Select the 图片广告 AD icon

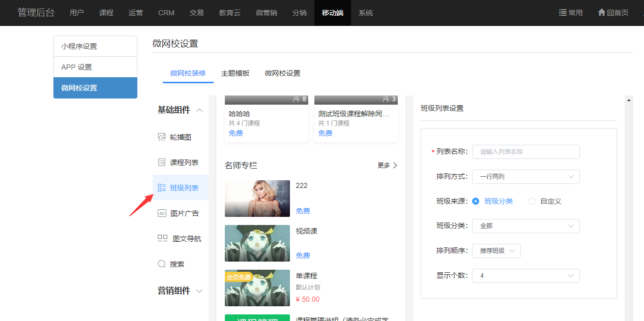pyautogui.click(x=162, y=213)
